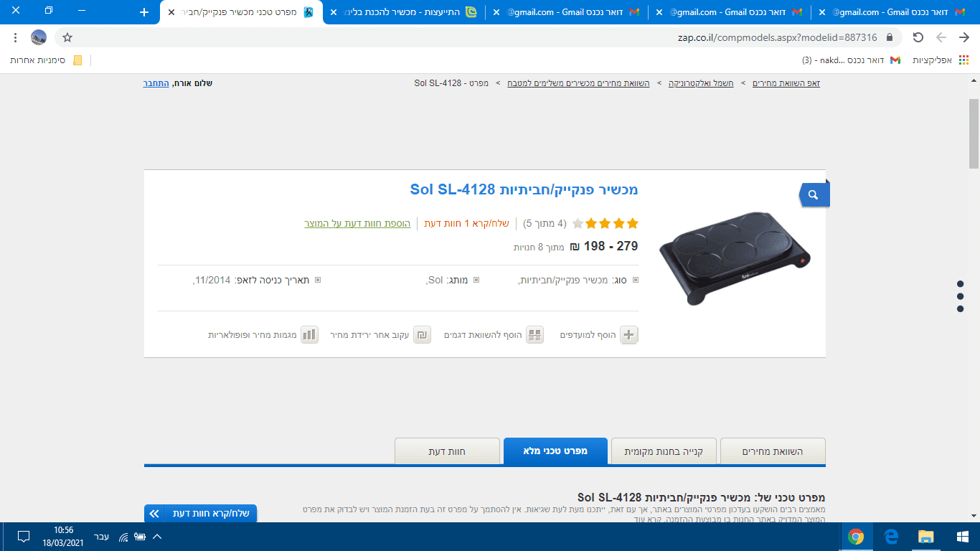Image resolution: width=980 pixels, height=551 pixels.
Task: Open the זאפ השוואת מחירים breadcrumb
Action: coord(786,83)
